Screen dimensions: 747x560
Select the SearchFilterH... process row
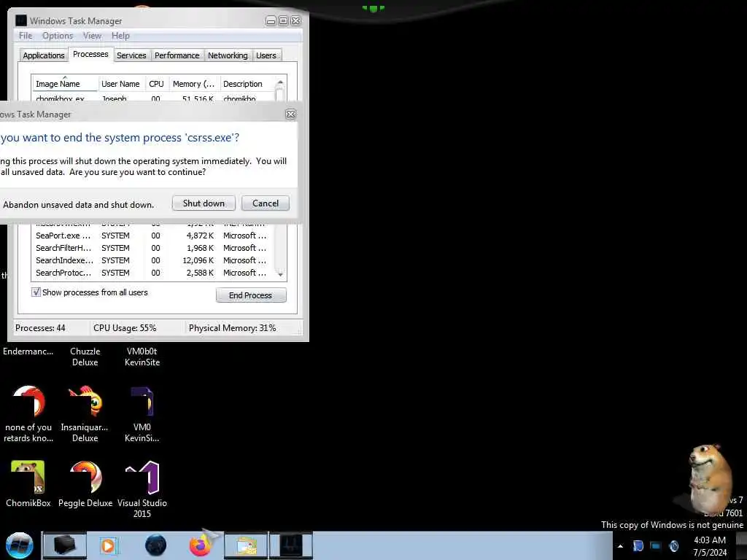(152, 248)
